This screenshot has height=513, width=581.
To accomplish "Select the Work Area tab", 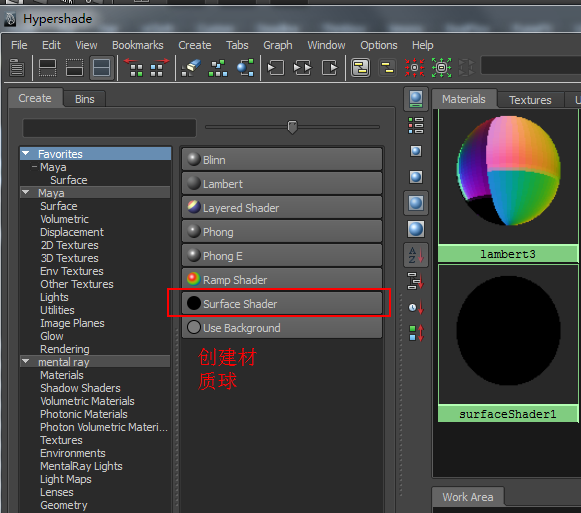I will tap(468, 497).
